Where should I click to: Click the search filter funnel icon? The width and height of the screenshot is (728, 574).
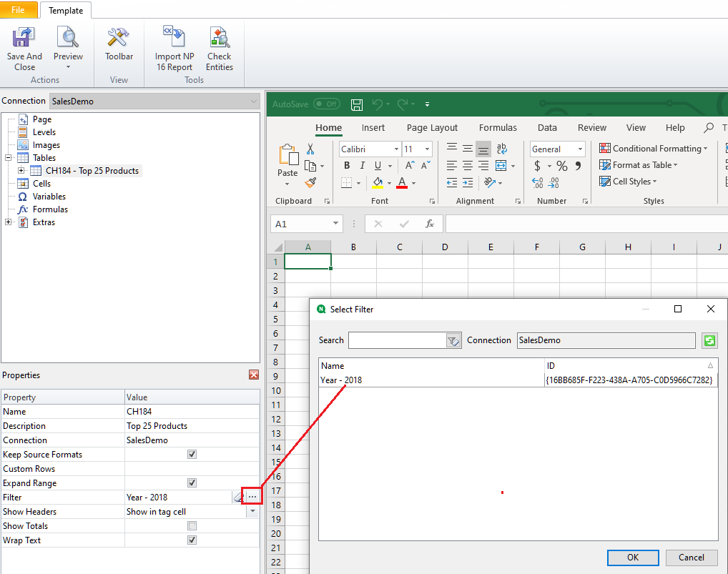[453, 341]
